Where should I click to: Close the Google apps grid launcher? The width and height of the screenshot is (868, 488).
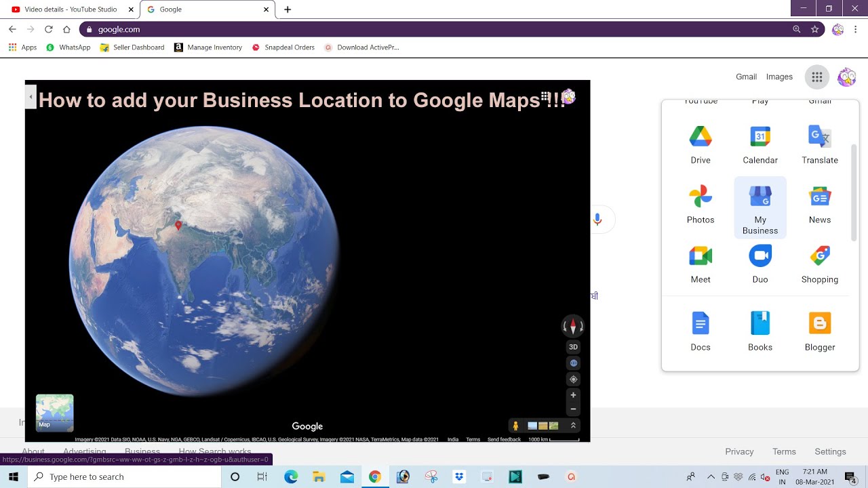tap(817, 77)
